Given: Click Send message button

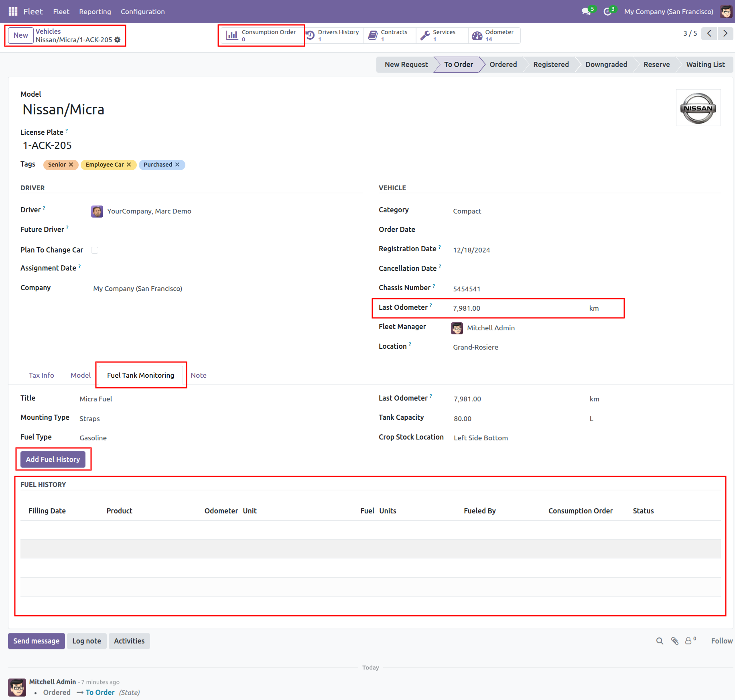Looking at the screenshot, I should pyautogui.click(x=37, y=641).
